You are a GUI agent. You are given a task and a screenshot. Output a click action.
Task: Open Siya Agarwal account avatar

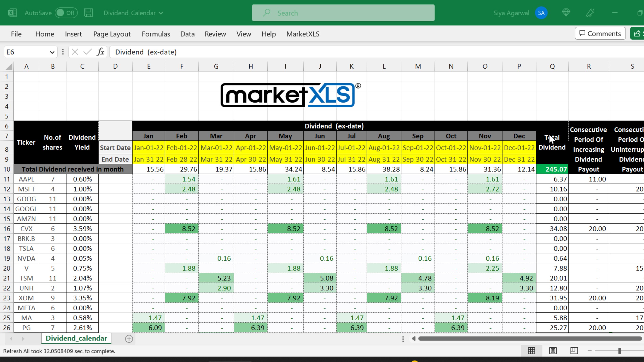tap(541, 13)
